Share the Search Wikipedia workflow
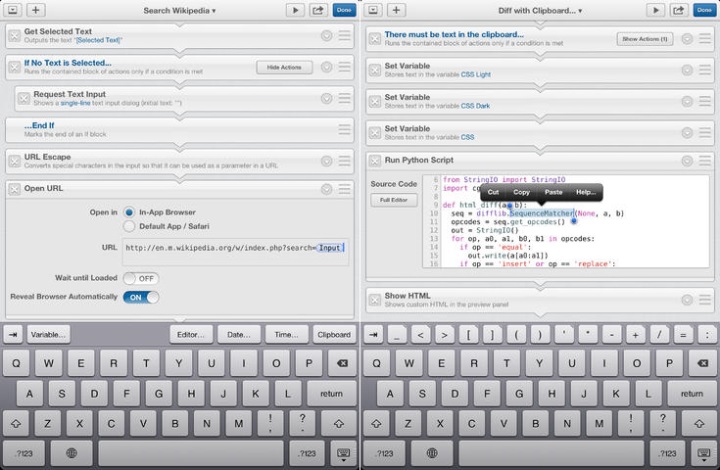The height and width of the screenshot is (470, 720). click(x=318, y=10)
